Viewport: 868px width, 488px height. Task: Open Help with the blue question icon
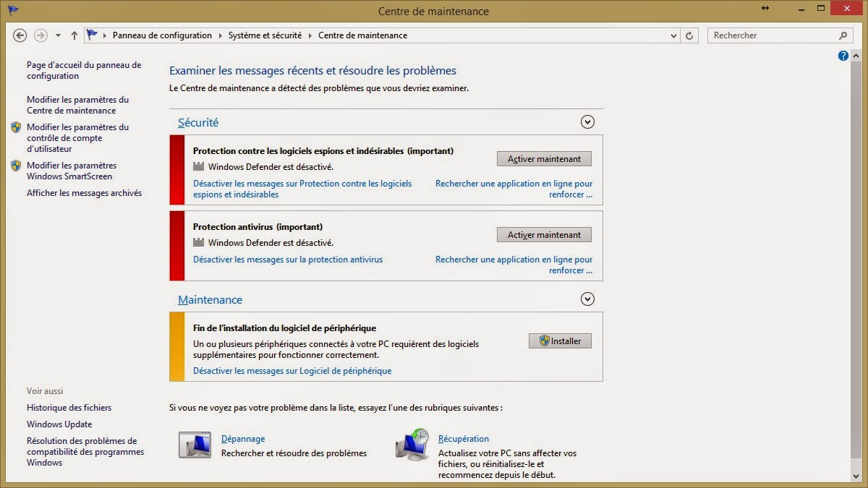843,56
